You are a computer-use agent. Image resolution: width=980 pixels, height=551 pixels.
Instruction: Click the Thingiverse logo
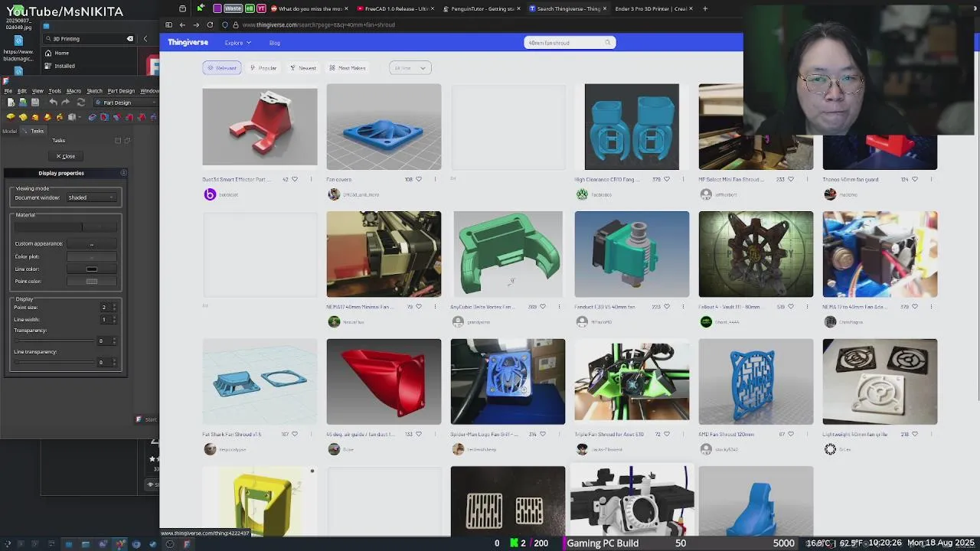click(188, 43)
